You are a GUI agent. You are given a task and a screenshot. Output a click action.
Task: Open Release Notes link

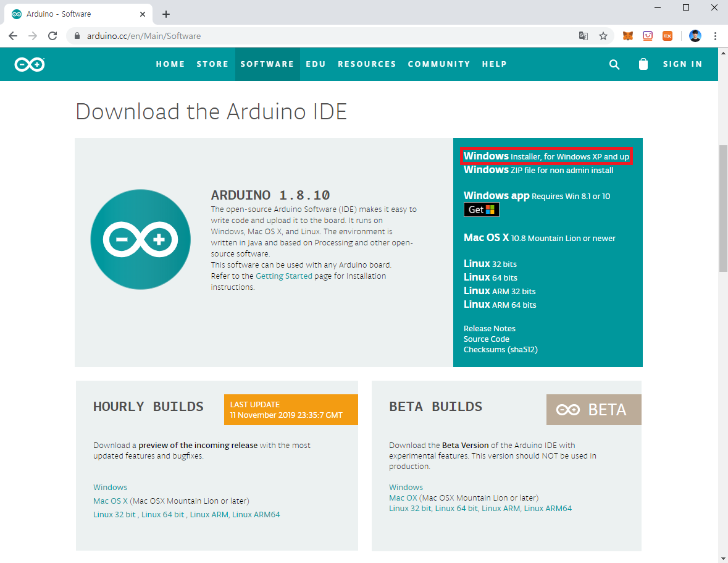490,328
